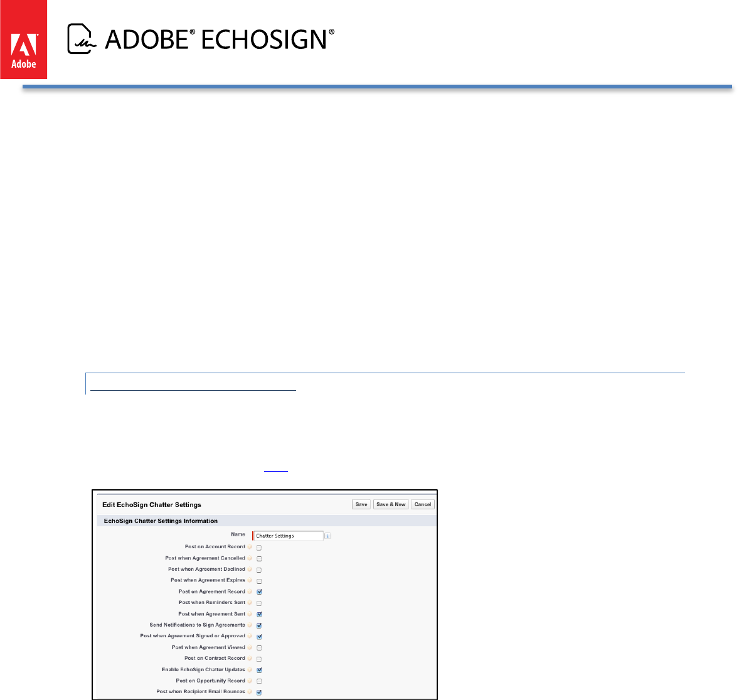Untick Post when Agreement Signed or Approved
The width and height of the screenshot is (739, 700).
click(x=259, y=637)
